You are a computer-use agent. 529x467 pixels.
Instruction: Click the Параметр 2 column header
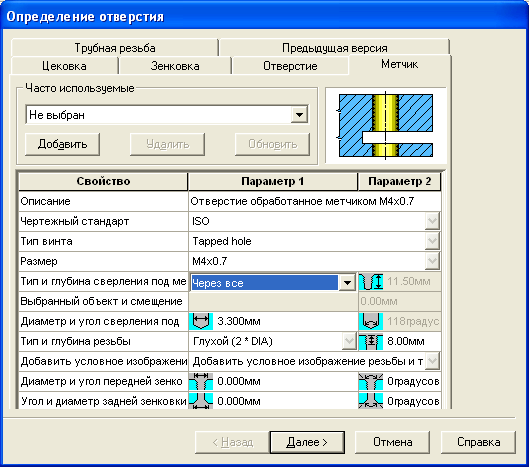(x=399, y=181)
